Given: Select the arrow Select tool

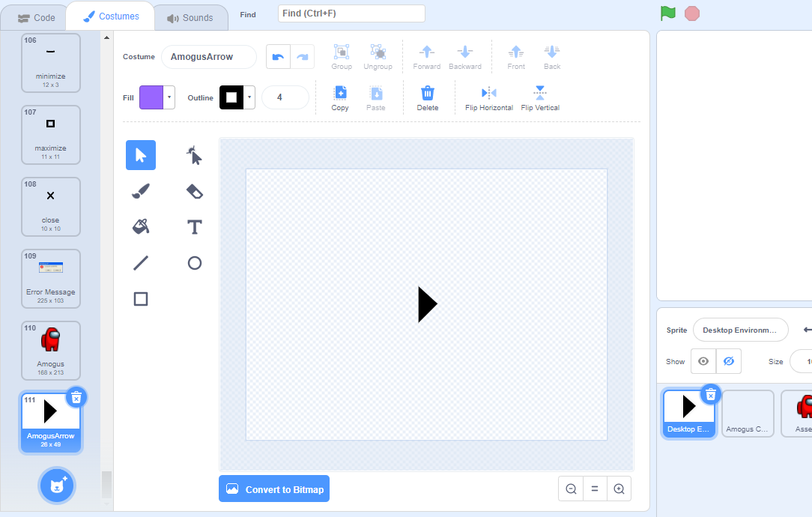Looking at the screenshot, I should (x=140, y=155).
